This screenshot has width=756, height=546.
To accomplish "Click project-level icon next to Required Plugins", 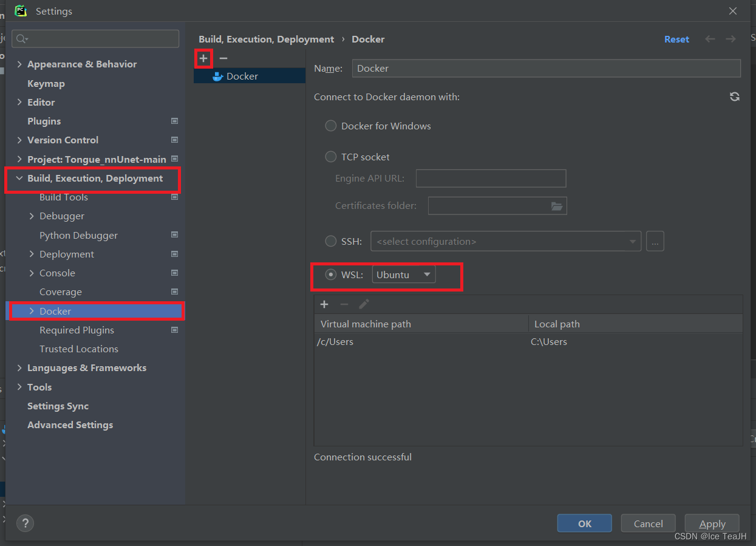I will (175, 330).
